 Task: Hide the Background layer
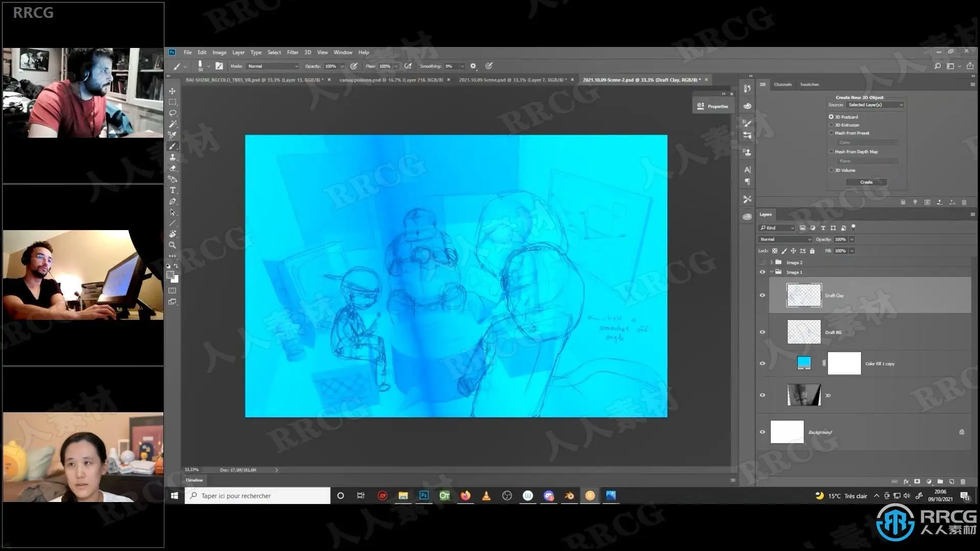[763, 432]
